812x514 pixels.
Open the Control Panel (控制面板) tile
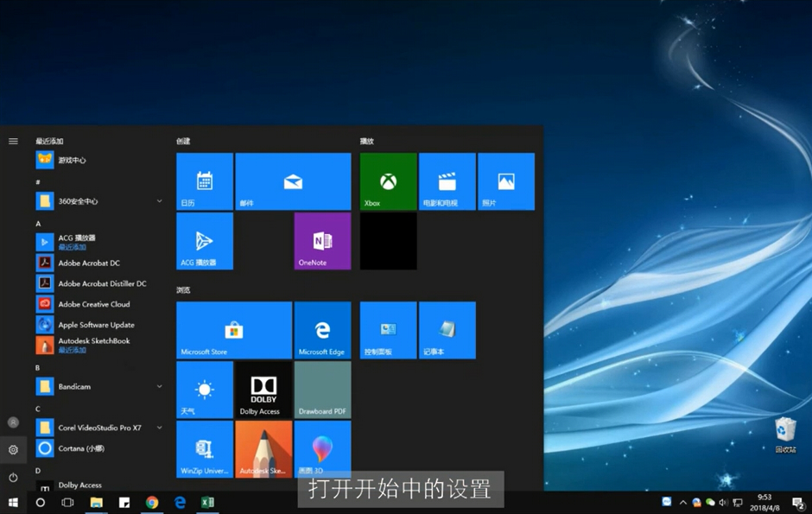click(x=389, y=330)
